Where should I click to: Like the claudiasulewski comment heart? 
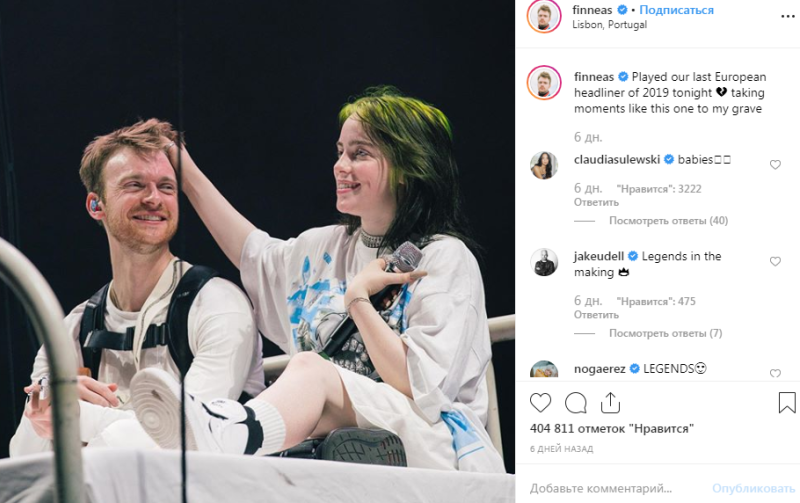[x=775, y=164]
